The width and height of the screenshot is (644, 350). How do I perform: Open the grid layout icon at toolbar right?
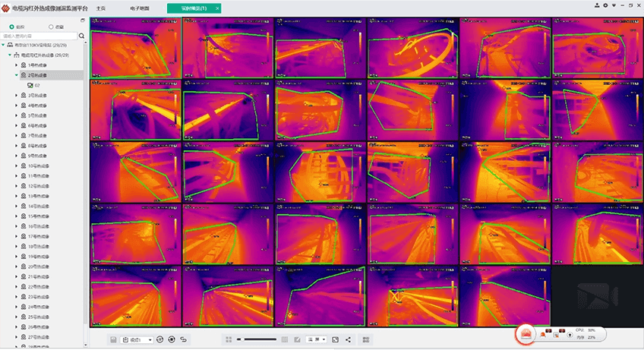pos(366,339)
